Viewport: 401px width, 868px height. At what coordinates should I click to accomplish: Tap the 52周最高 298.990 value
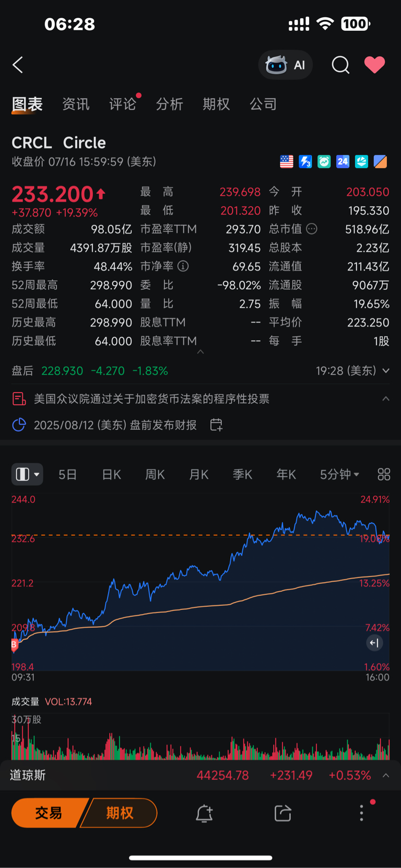[x=111, y=285]
